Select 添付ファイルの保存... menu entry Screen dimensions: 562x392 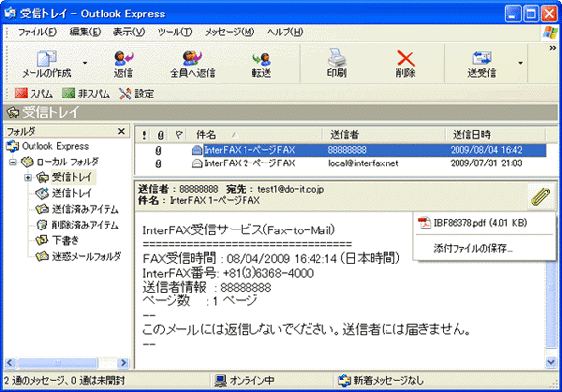pyautogui.click(x=472, y=248)
